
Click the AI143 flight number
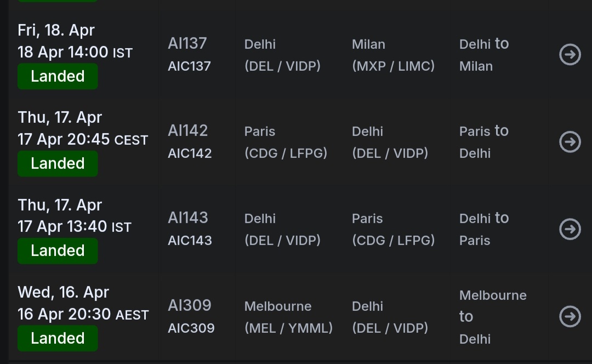point(188,218)
